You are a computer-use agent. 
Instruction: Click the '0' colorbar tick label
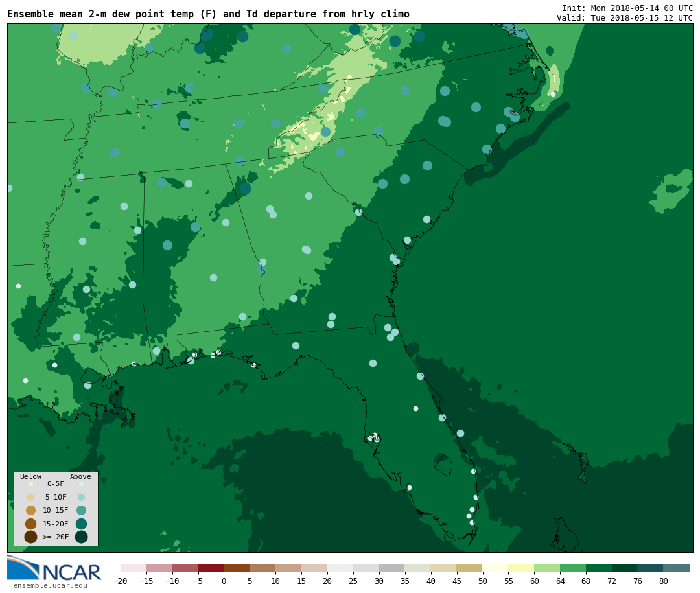(224, 581)
